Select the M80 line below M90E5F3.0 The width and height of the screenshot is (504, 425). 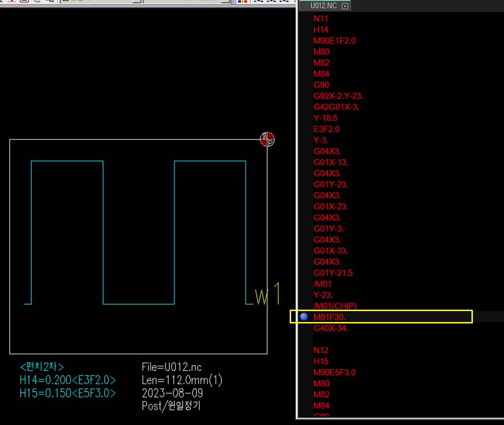pos(321,383)
